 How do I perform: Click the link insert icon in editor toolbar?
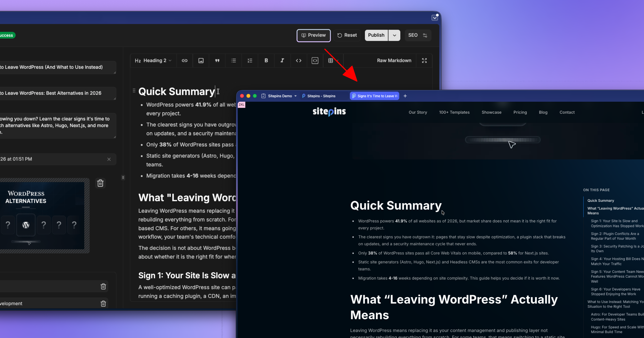tap(184, 61)
